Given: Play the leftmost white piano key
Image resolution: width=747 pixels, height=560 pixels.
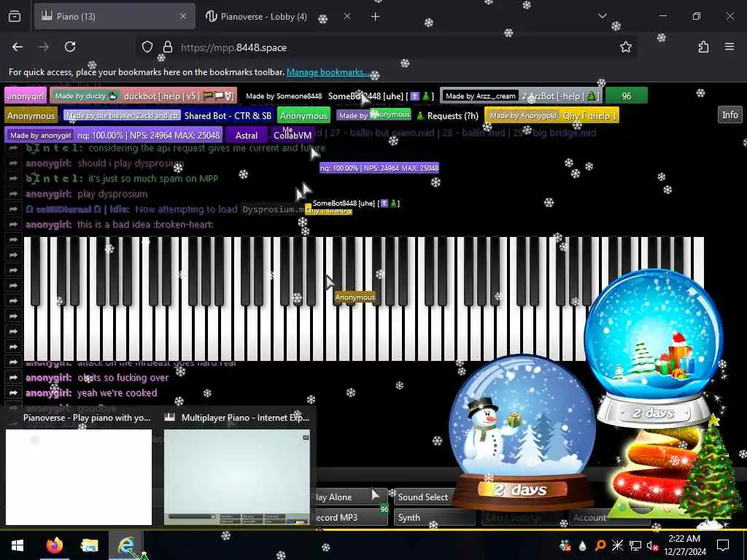Looking at the screenshot, I should [29, 333].
